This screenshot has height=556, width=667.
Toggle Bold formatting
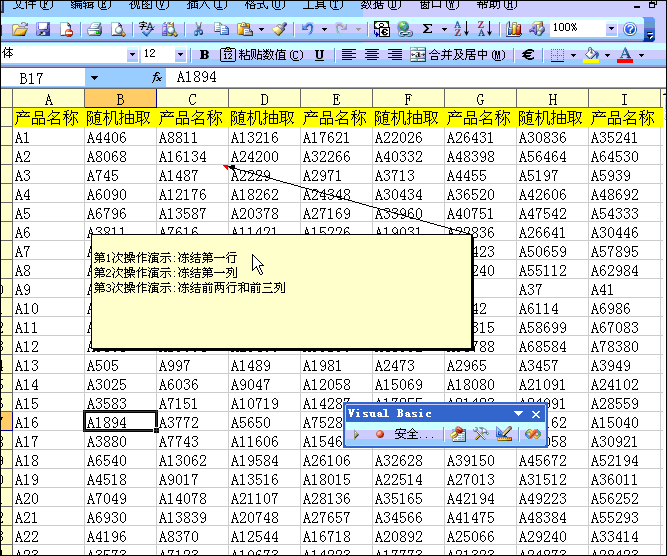click(x=204, y=54)
